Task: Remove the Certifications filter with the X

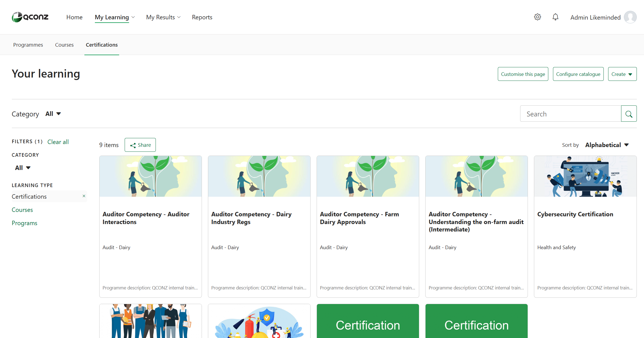Action: 84,196
